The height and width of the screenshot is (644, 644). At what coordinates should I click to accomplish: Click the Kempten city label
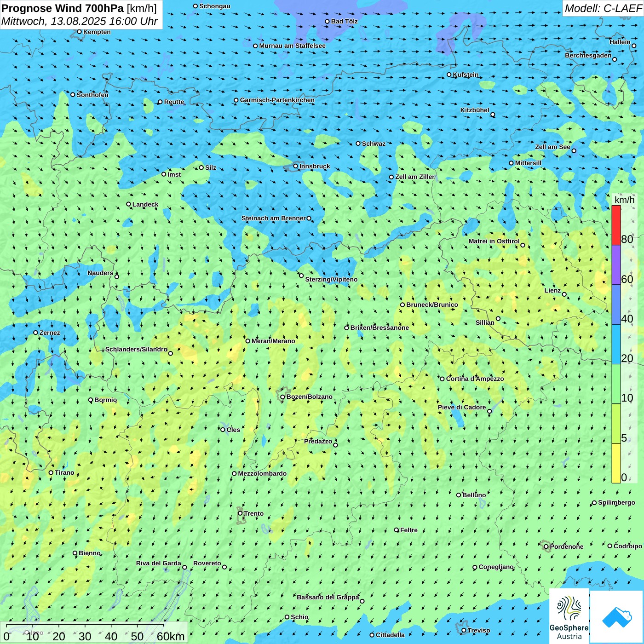tap(97, 32)
